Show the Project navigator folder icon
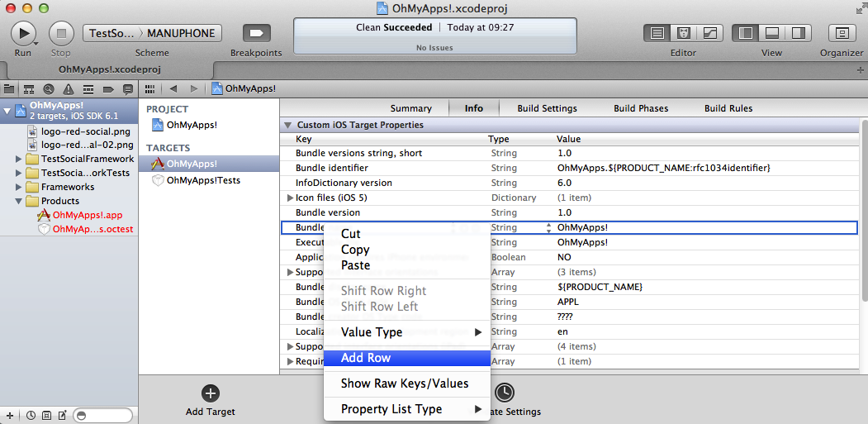This screenshot has height=424, width=868. click(x=9, y=88)
